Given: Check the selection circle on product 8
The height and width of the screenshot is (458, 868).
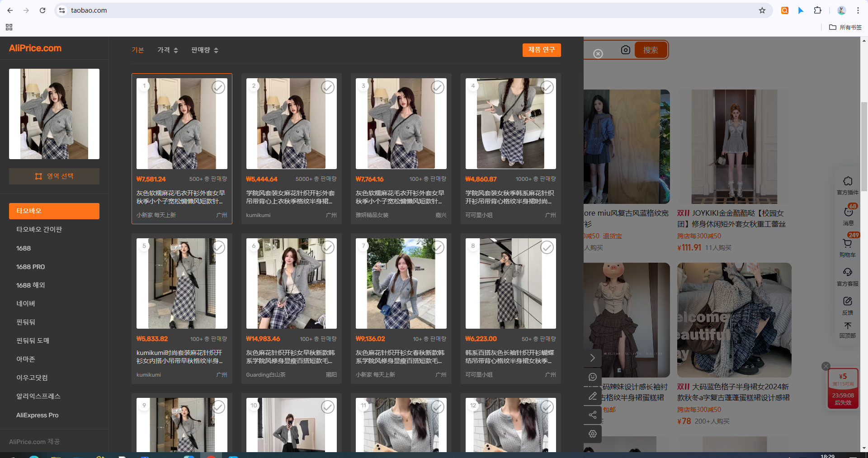Looking at the screenshot, I should point(547,247).
